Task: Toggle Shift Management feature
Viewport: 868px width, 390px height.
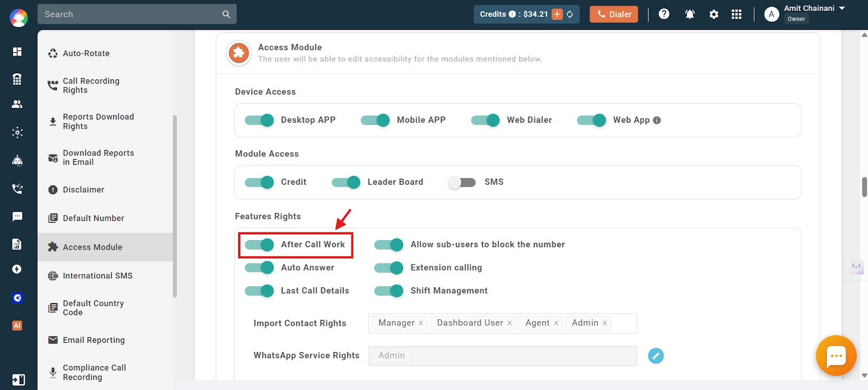Action: [x=389, y=291]
